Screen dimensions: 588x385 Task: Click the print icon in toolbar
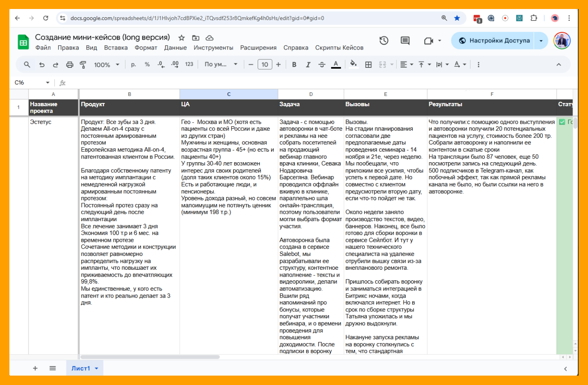click(70, 65)
